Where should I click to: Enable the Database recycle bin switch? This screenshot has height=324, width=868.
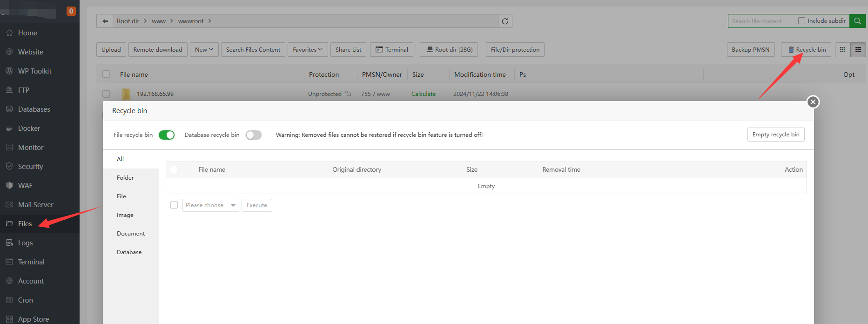coord(254,135)
